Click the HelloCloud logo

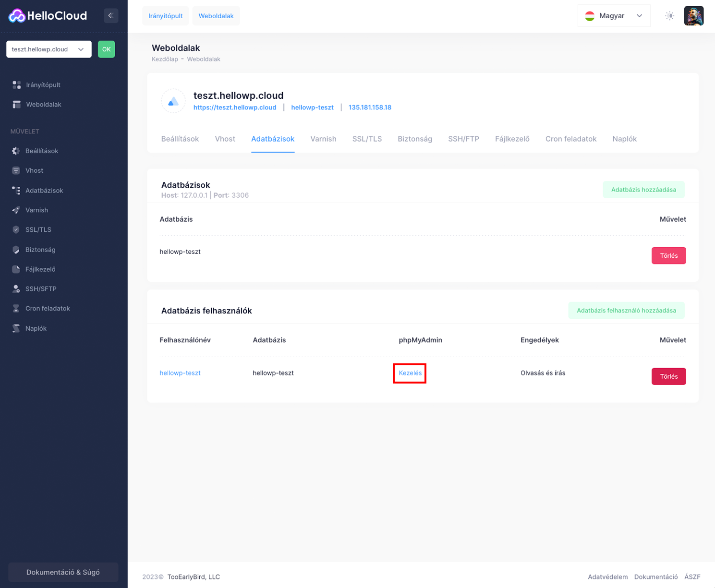coord(48,16)
